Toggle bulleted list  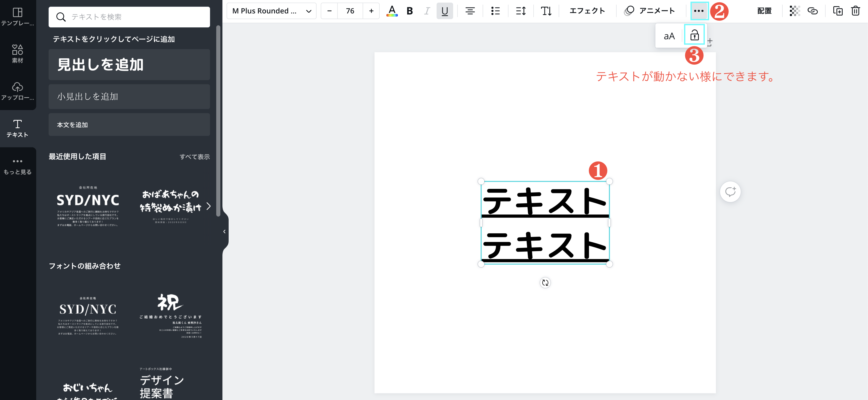(x=495, y=11)
